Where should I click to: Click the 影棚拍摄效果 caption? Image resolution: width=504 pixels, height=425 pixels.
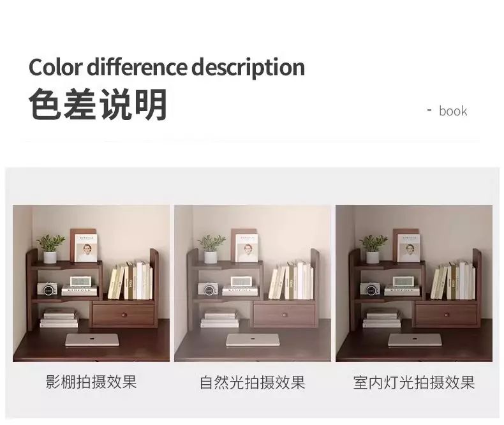tap(91, 382)
